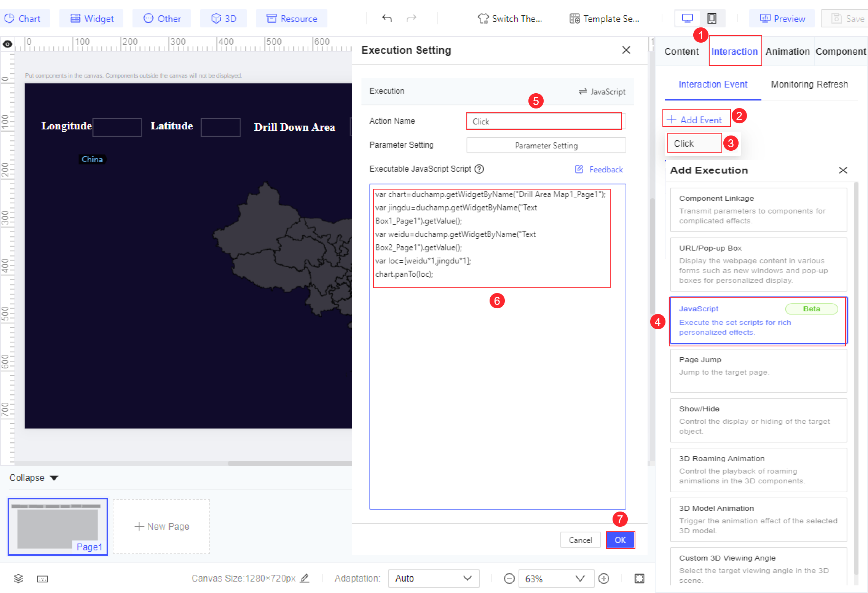Choose the Show/Hide execution
This screenshot has height=593, width=868.
pos(758,420)
